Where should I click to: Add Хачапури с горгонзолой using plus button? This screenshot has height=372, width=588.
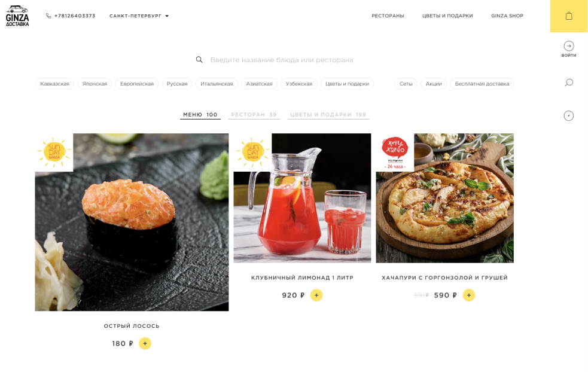click(x=469, y=295)
